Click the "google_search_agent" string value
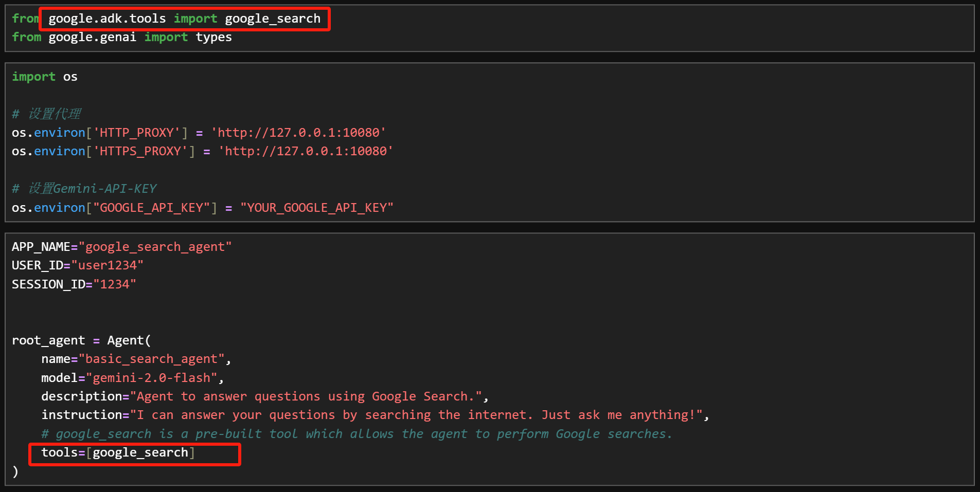The image size is (980, 492). (x=155, y=247)
